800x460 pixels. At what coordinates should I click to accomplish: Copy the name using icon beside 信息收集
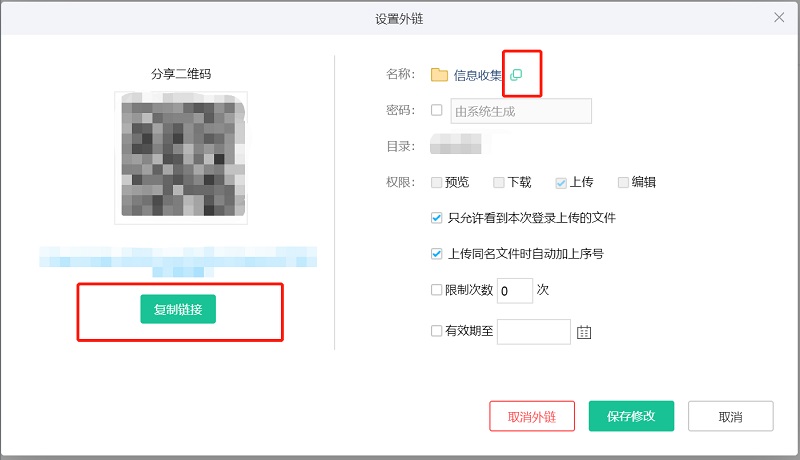point(516,74)
